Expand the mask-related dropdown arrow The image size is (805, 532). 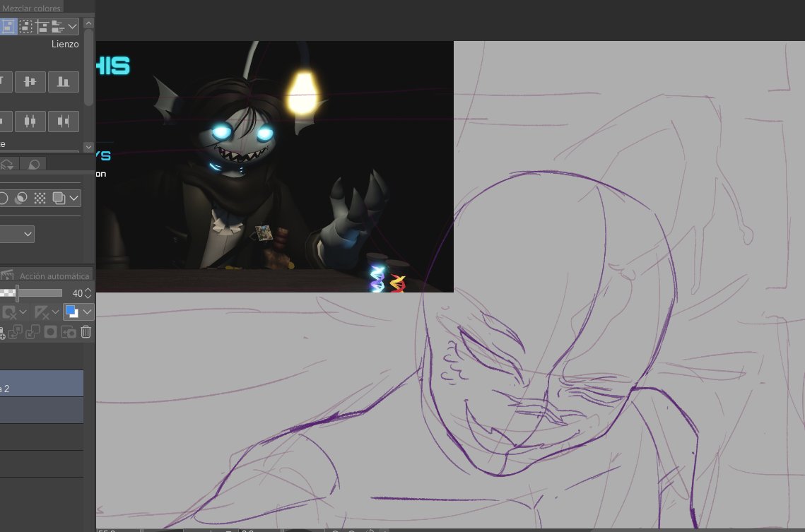[x=23, y=312]
